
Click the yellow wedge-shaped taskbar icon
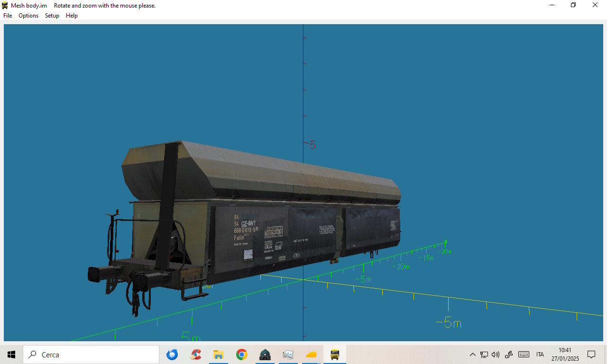click(x=311, y=355)
